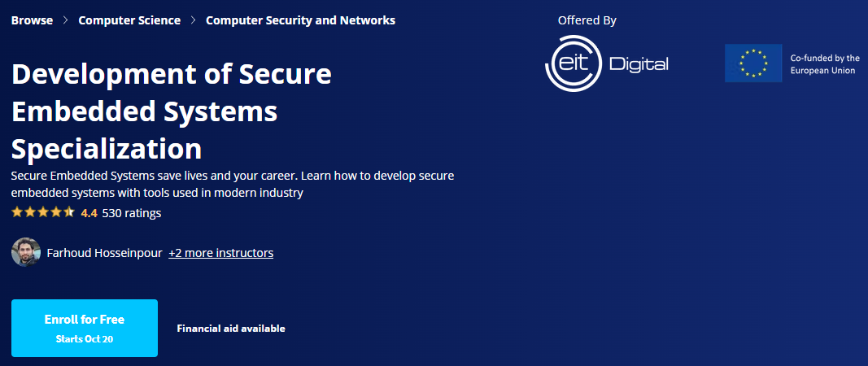Open the Farhoud Hosseinpour instructor name
The image size is (868, 366).
[105, 253]
